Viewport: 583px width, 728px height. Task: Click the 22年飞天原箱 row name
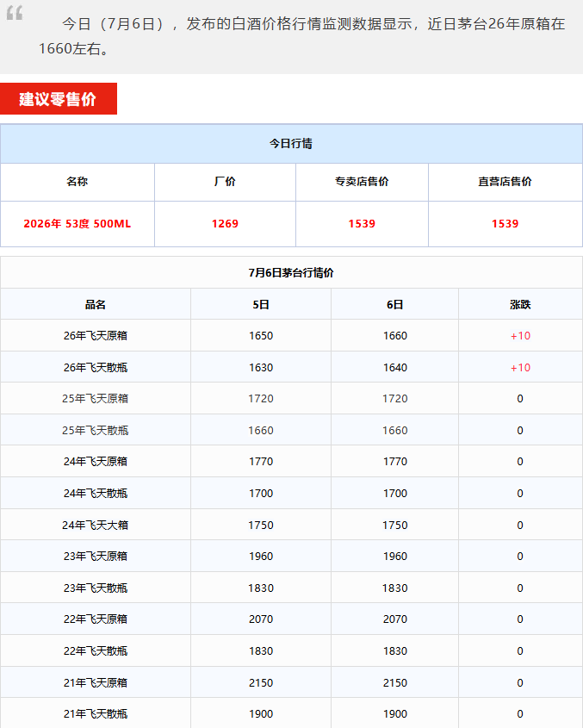point(95,619)
